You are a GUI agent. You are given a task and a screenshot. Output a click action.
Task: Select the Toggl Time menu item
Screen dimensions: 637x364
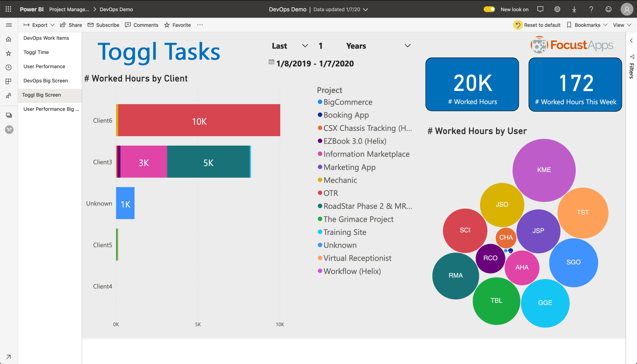36,52
